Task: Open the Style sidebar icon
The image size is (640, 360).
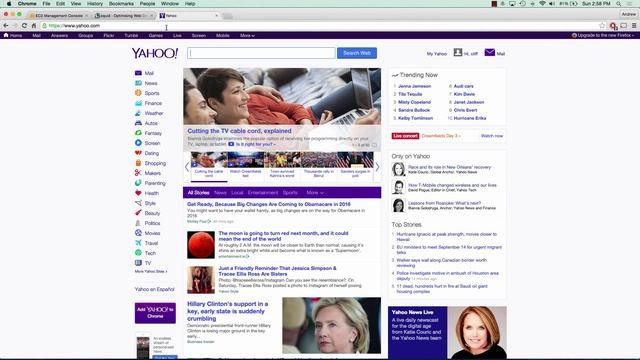Action: click(x=138, y=203)
